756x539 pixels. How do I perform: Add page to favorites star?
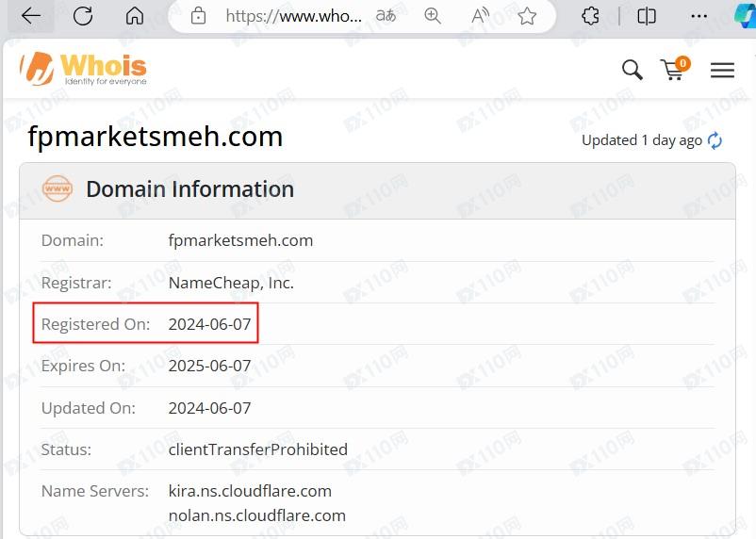(527, 16)
